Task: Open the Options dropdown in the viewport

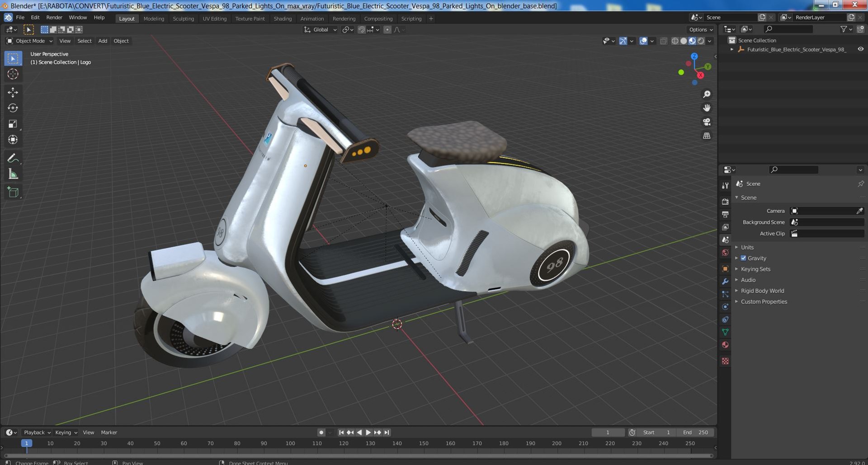Action: 701,30
